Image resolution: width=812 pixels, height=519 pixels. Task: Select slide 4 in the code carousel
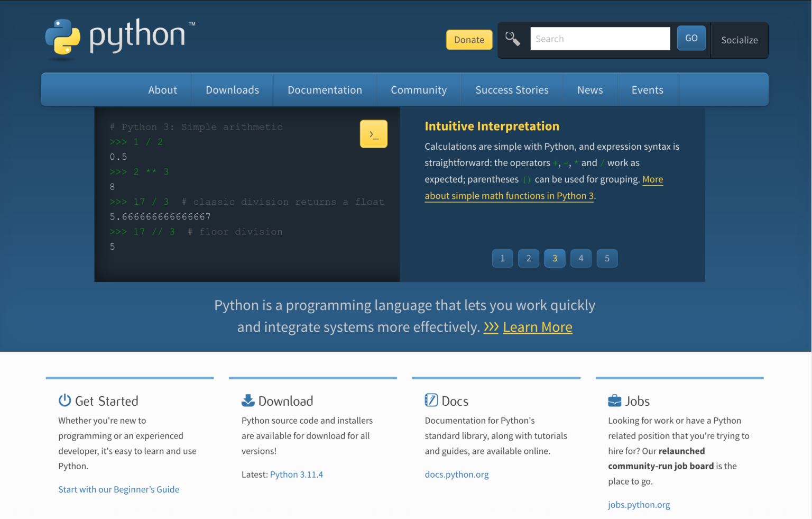(x=581, y=259)
